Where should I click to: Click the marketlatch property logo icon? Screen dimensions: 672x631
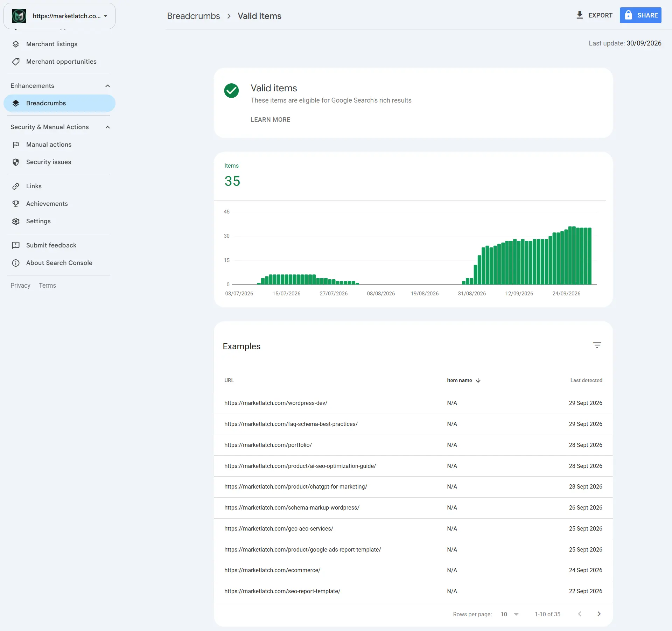[x=19, y=16]
